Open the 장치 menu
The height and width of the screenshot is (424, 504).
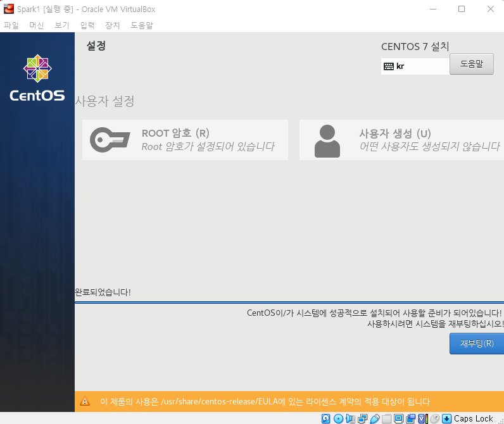[x=113, y=25]
